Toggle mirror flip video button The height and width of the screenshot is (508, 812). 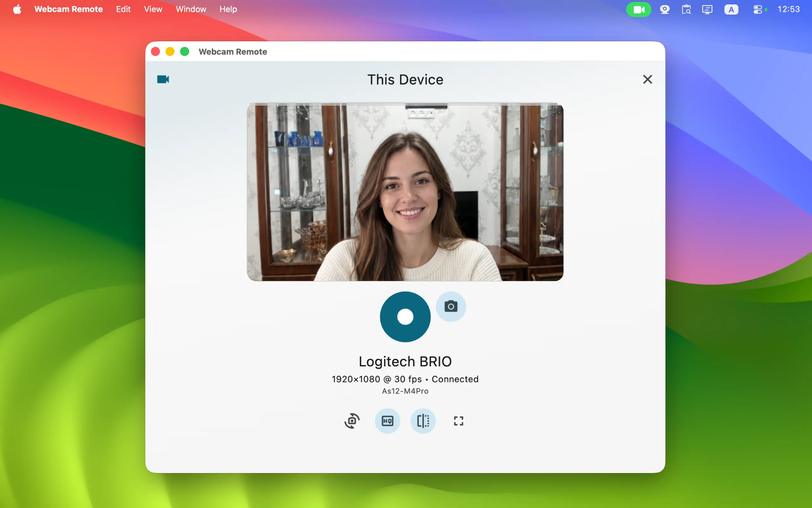click(x=423, y=421)
